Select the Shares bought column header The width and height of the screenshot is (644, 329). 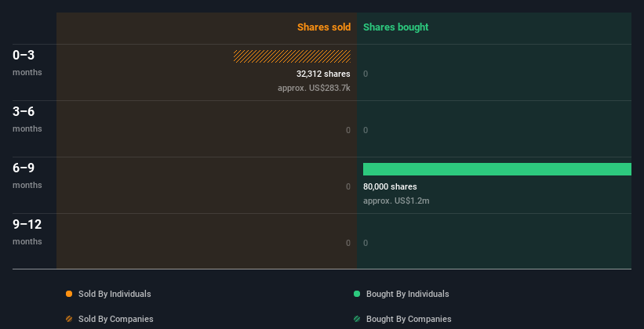(395, 27)
